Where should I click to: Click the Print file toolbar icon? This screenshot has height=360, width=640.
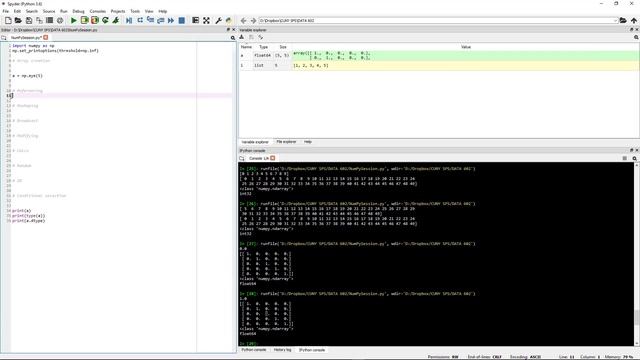coord(49,20)
